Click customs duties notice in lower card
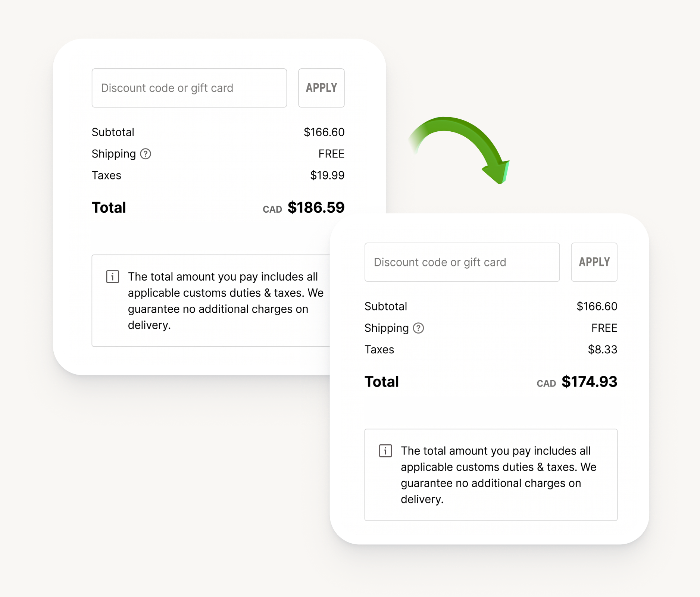700x597 pixels. [491, 475]
